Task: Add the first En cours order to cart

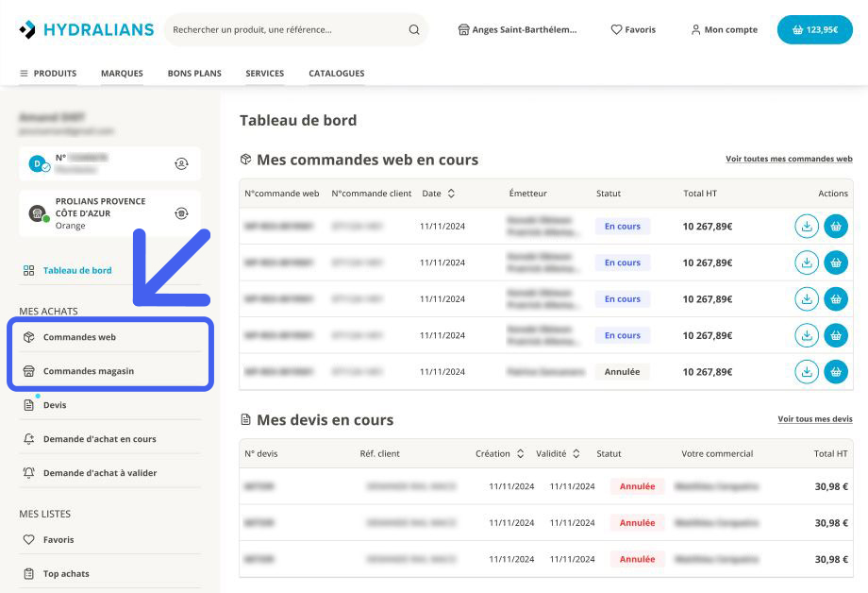Action: tap(836, 226)
